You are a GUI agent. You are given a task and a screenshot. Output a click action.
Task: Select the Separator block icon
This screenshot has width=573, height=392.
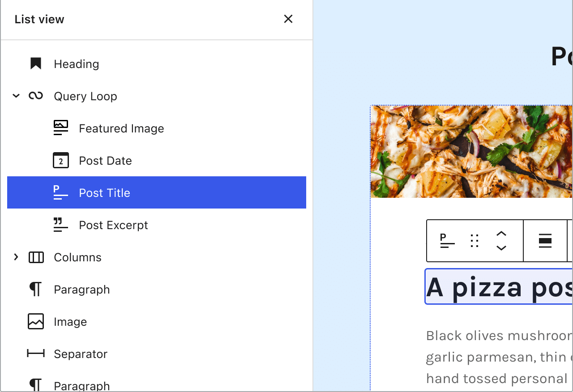[x=36, y=354]
